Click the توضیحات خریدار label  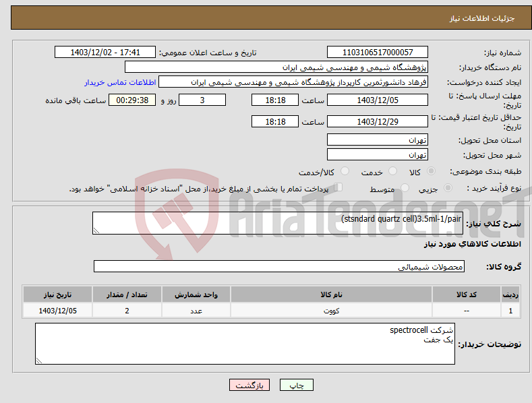tap(490, 344)
